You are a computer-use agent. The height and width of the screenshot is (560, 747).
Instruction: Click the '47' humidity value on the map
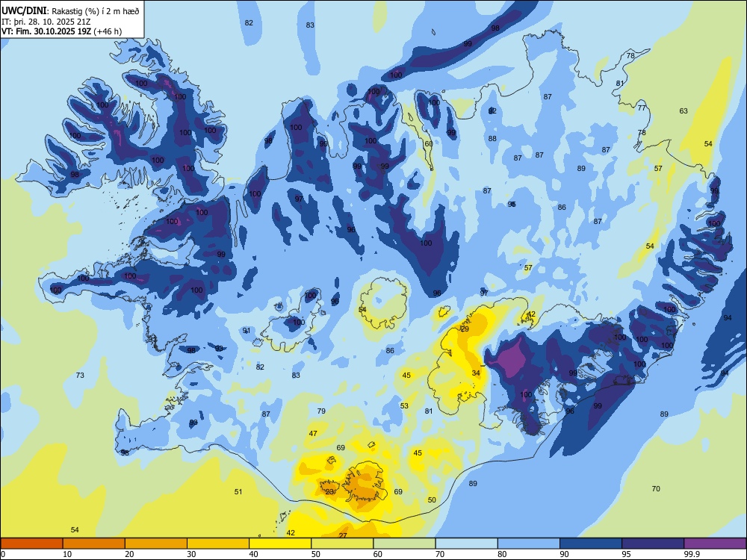coord(313,433)
